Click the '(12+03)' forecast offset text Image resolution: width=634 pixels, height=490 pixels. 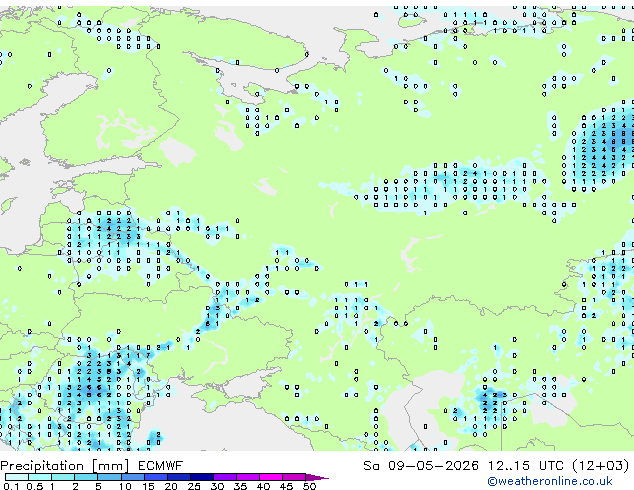pyautogui.click(x=601, y=465)
